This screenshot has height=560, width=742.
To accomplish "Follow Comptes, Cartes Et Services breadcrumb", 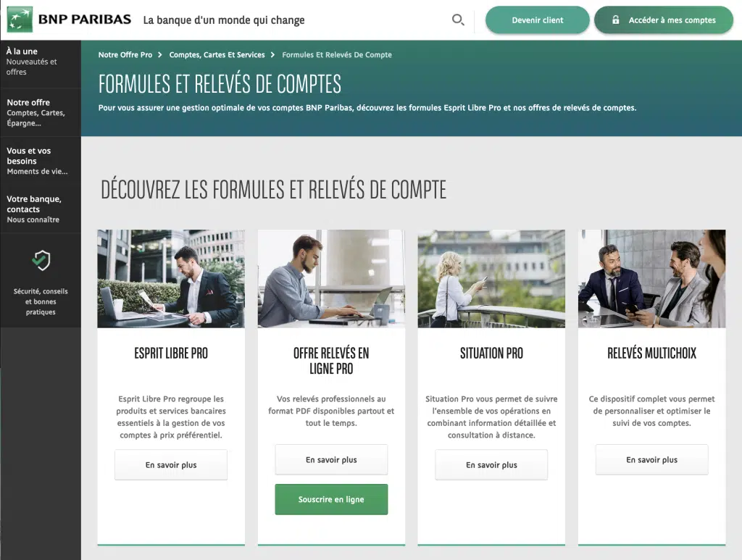I will click(217, 55).
